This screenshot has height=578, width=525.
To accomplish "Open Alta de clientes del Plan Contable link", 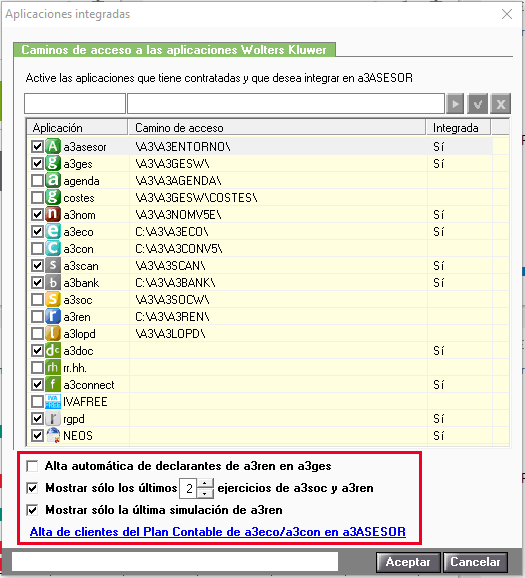I will [218, 532].
